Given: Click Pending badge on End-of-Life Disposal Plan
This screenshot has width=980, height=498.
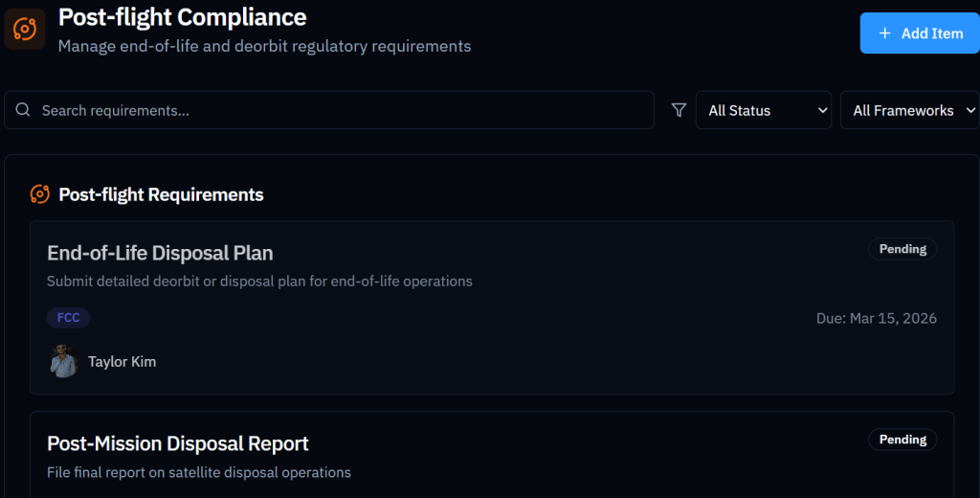Looking at the screenshot, I should [902, 249].
